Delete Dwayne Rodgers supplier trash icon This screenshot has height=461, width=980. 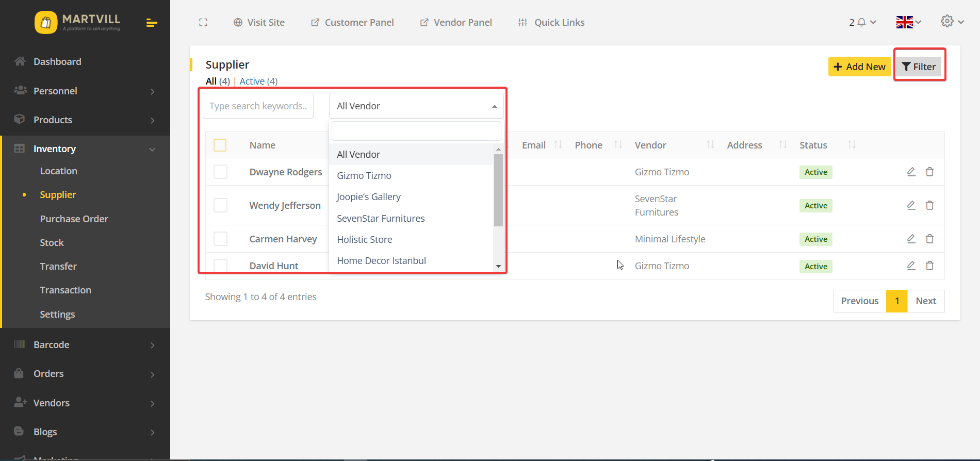click(x=929, y=172)
